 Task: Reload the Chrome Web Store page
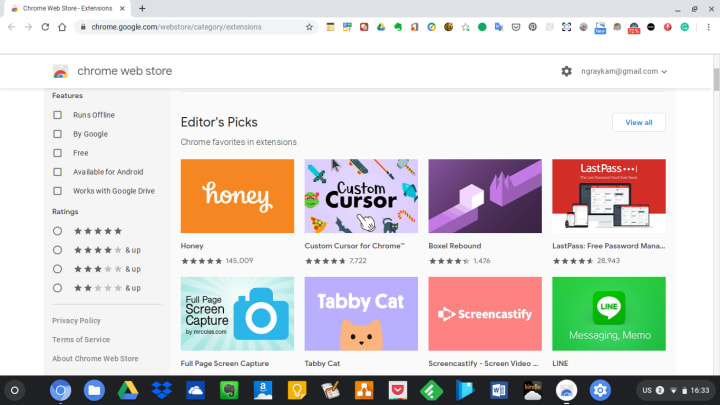coord(45,27)
